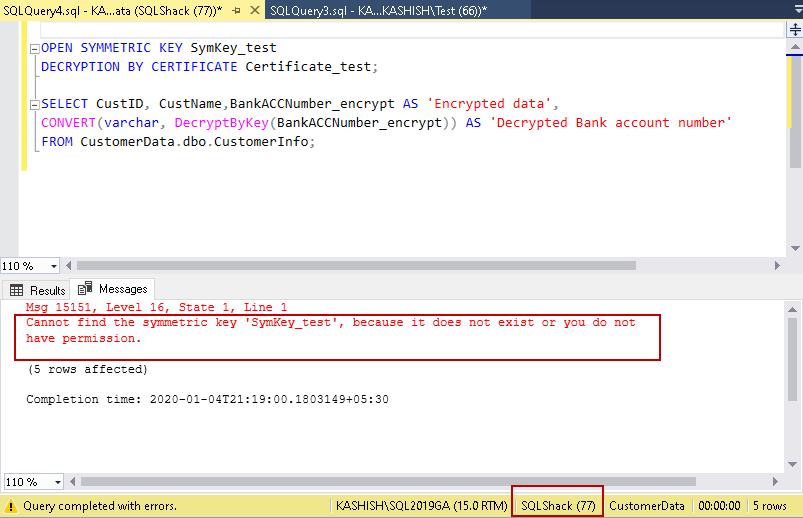This screenshot has width=803, height=518.
Task: Click the 'Msg 15151, Level 16' error line
Action: [x=156, y=307]
